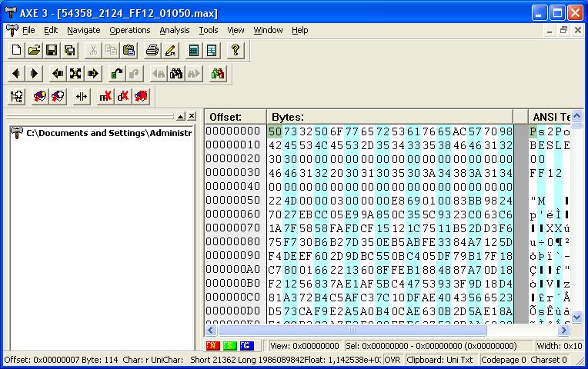This screenshot has height=369, width=588.
Task: Click the d with red X icon
Action: [x=123, y=97]
